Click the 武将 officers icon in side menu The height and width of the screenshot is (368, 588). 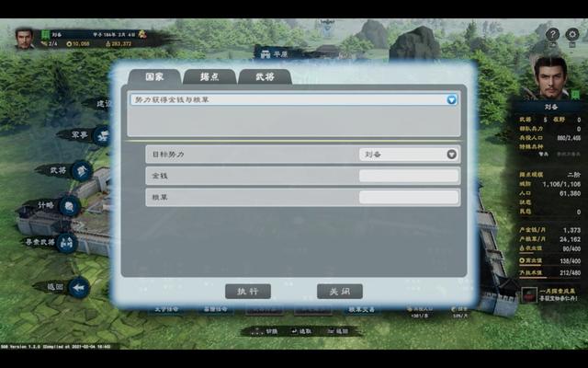tap(82, 170)
